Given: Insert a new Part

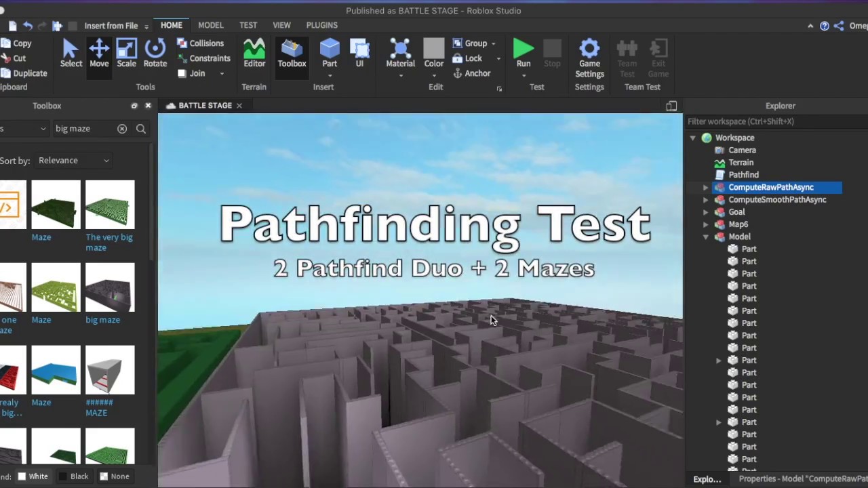Looking at the screenshot, I should tap(330, 54).
